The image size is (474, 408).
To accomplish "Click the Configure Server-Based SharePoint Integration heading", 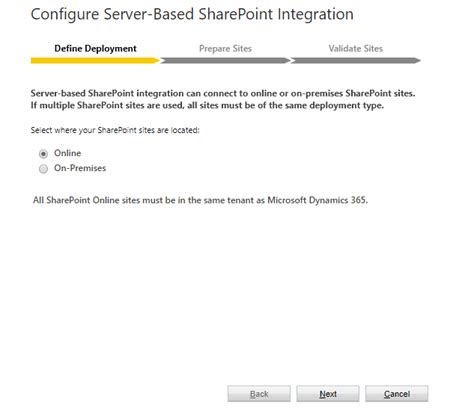I will tap(192, 14).
